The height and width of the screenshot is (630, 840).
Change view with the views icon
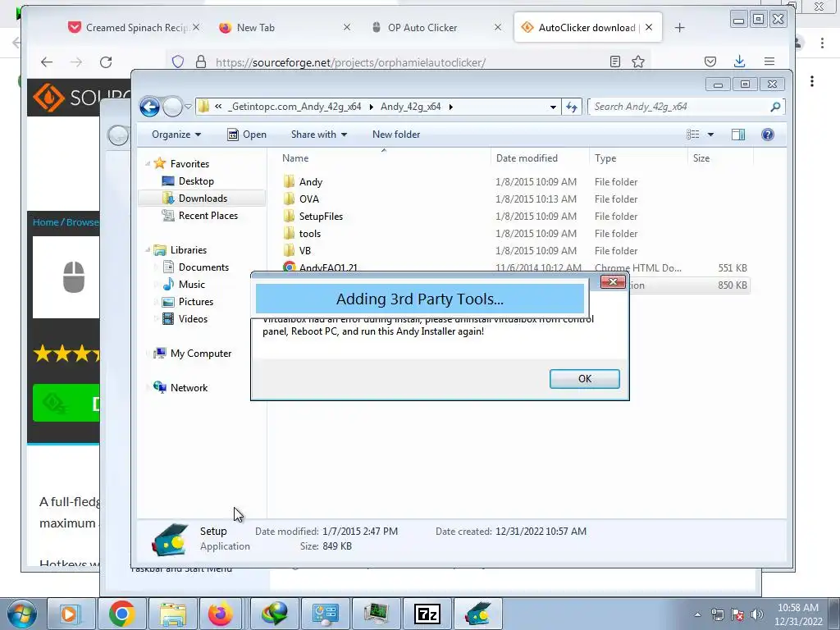pyautogui.click(x=692, y=135)
